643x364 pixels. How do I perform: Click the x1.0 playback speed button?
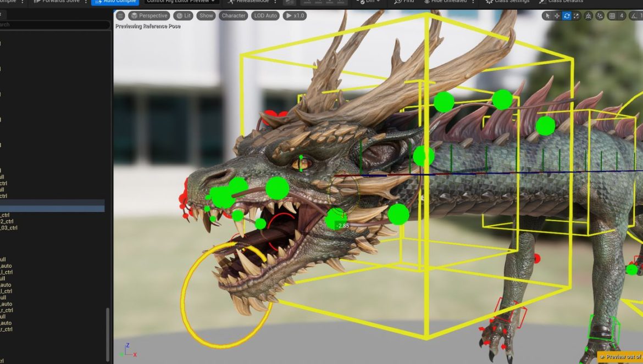(295, 16)
